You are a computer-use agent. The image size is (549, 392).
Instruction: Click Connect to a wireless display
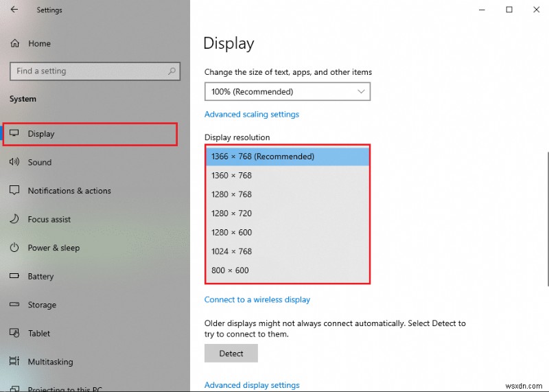point(257,299)
